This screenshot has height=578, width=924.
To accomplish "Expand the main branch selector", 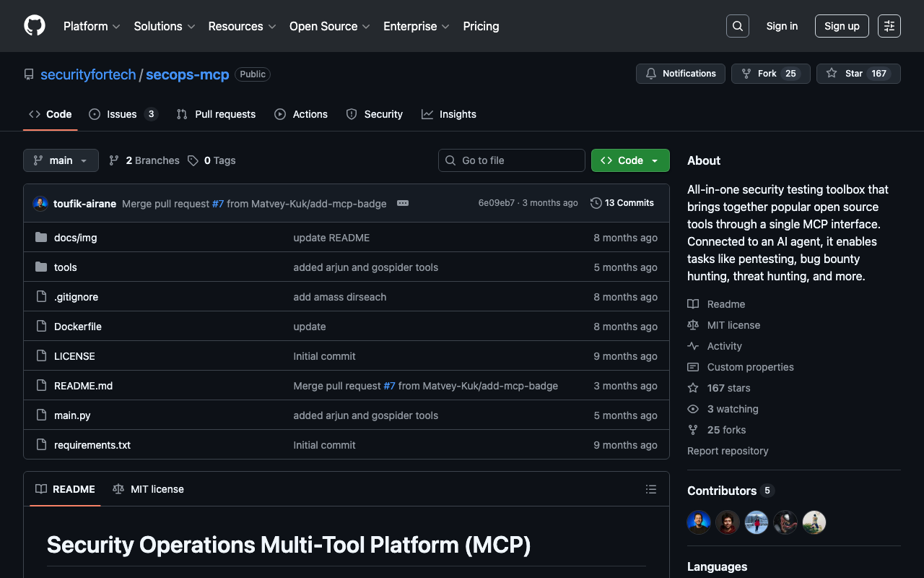I will [61, 160].
